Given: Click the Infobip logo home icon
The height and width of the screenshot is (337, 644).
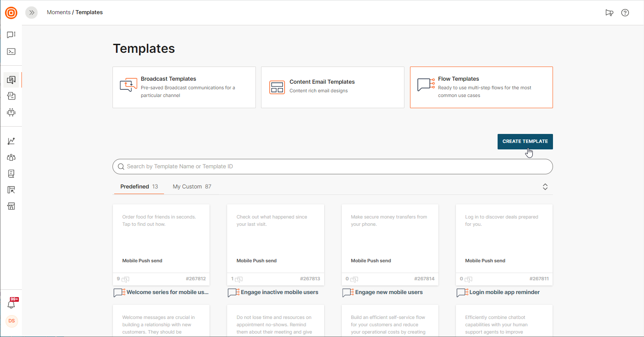Looking at the screenshot, I should (x=11, y=13).
